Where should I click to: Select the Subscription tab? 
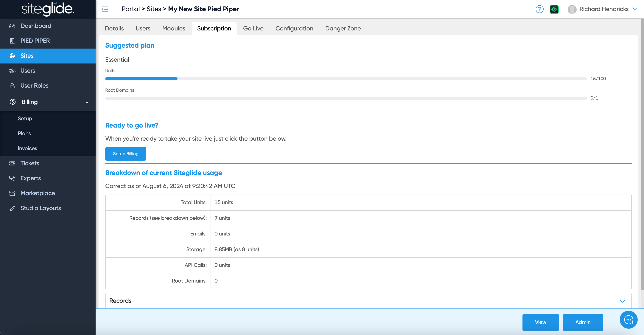[214, 29]
